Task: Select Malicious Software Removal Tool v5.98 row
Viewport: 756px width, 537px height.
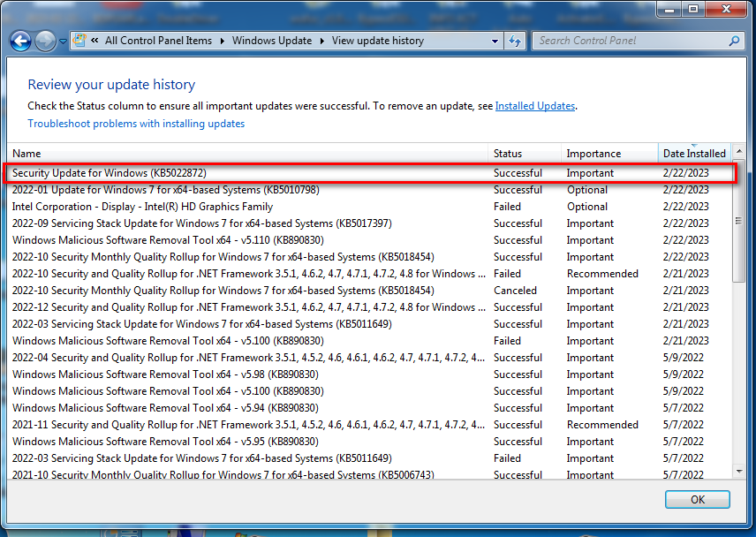Action: 370,374
